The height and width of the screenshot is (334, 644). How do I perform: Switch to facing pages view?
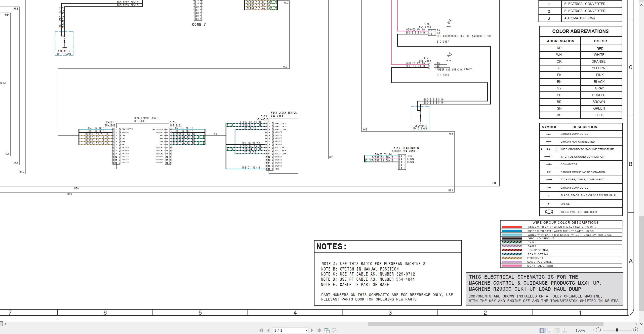(x=557, y=330)
